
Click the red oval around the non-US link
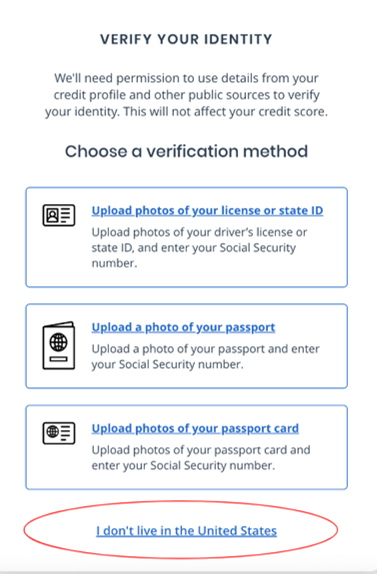181,530
